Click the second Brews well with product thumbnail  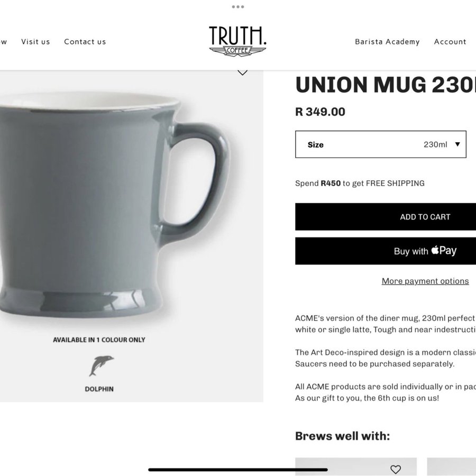tap(452, 467)
